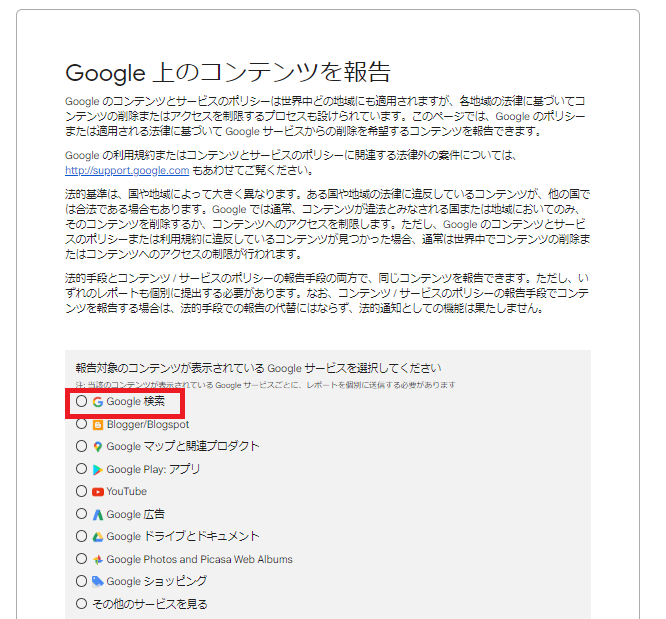Open the http://support.google.com link
The image size is (666, 619).
tap(127, 170)
